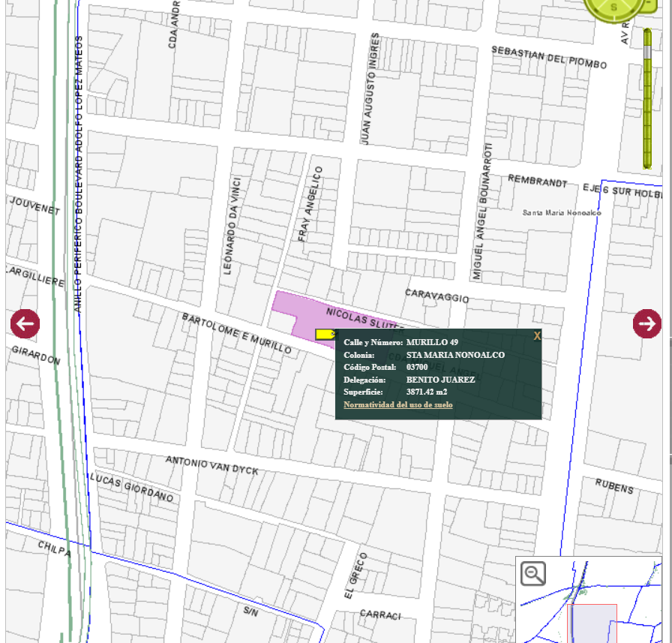The image size is (672, 643).
Task: Click the BARTOLOME E MURILLO street label
Action: [x=236, y=333]
